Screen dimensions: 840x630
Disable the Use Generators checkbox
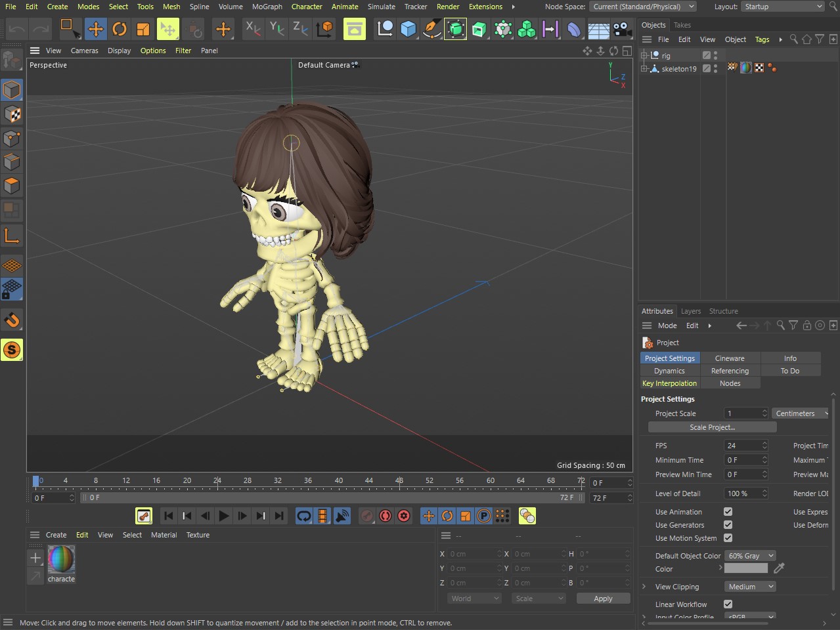[728, 525]
